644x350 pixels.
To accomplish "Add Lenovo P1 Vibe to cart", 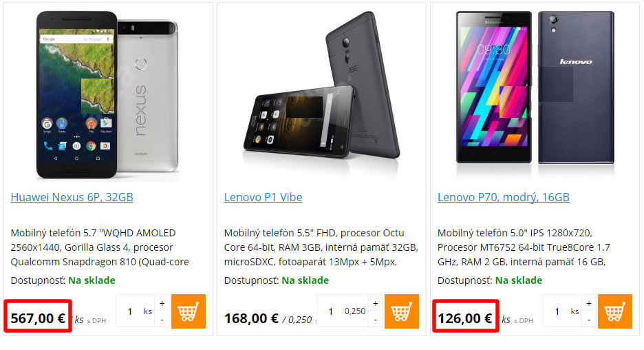I will [401, 311].
